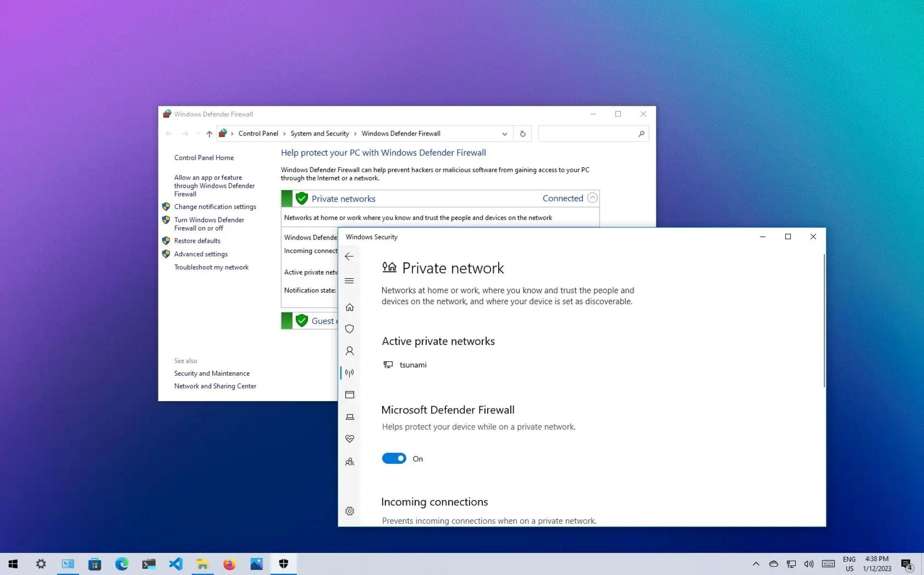Screen dimensions: 924x575
Task: Open System and Security breadcrumb
Action: (x=319, y=134)
